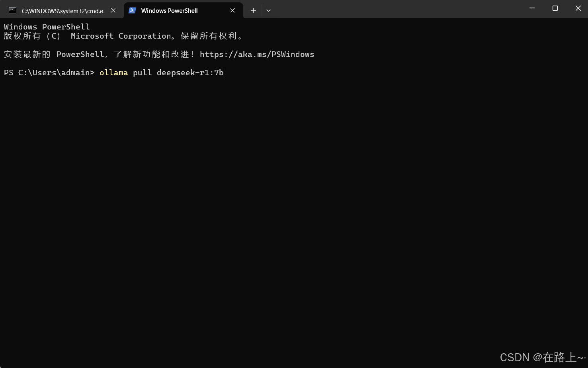Click the 'pull' subcommand text
588x368 pixels.
click(x=143, y=72)
